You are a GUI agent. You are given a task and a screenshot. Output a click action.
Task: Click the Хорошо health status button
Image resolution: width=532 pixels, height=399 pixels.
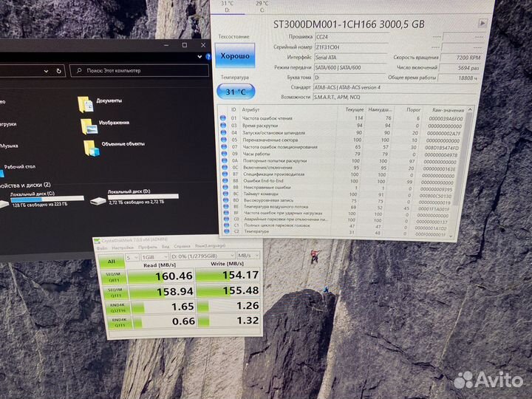point(235,55)
